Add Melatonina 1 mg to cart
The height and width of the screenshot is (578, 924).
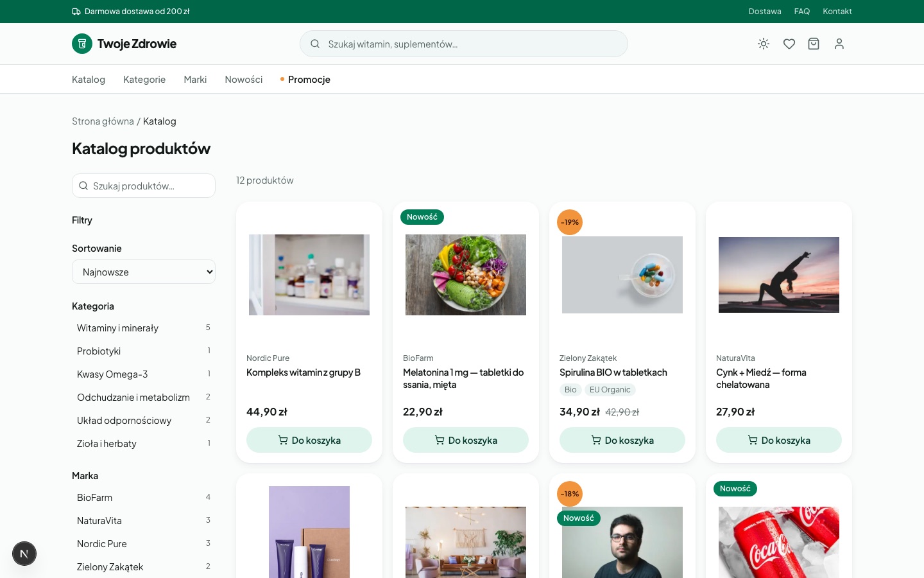pos(466,440)
